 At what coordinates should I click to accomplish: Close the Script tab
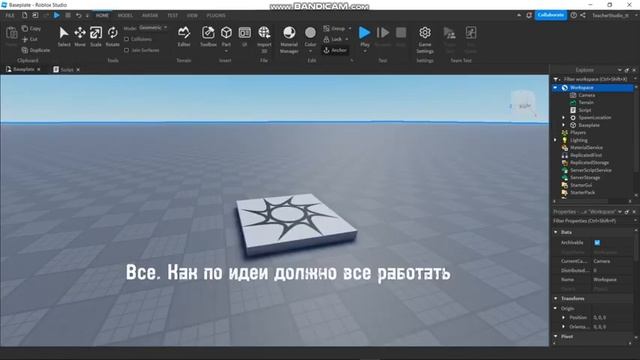click(78, 70)
